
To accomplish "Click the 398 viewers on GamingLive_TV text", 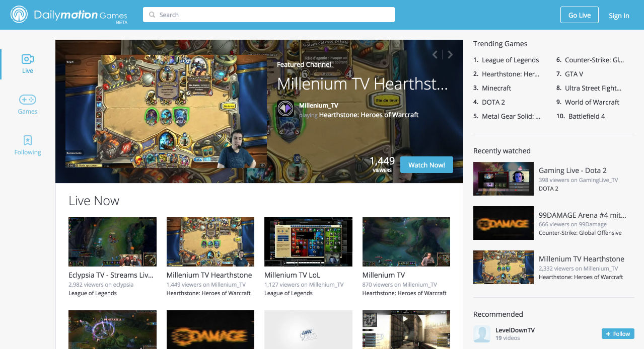I will click(x=579, y=180).
